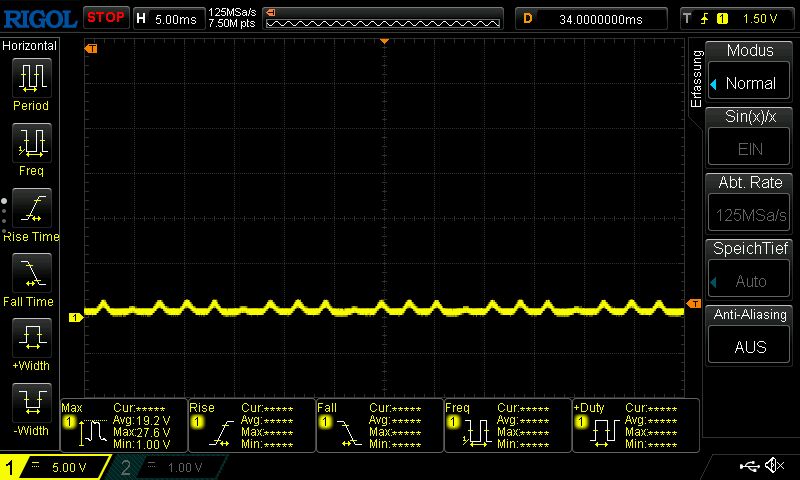Click the horizontal timebase 5.00ms box
Screen dimensions: 800x480
168,19
